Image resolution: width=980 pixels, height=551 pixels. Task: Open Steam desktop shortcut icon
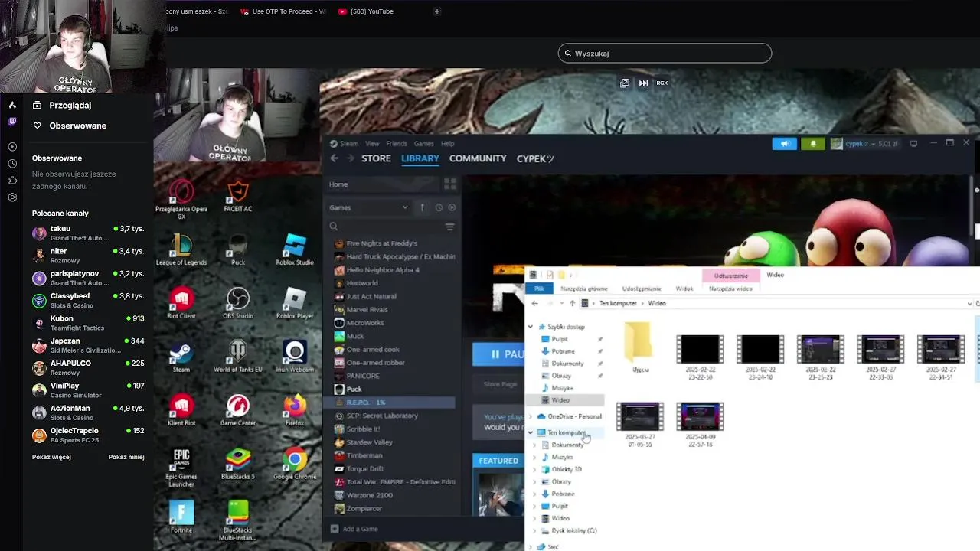pos(181,357)
